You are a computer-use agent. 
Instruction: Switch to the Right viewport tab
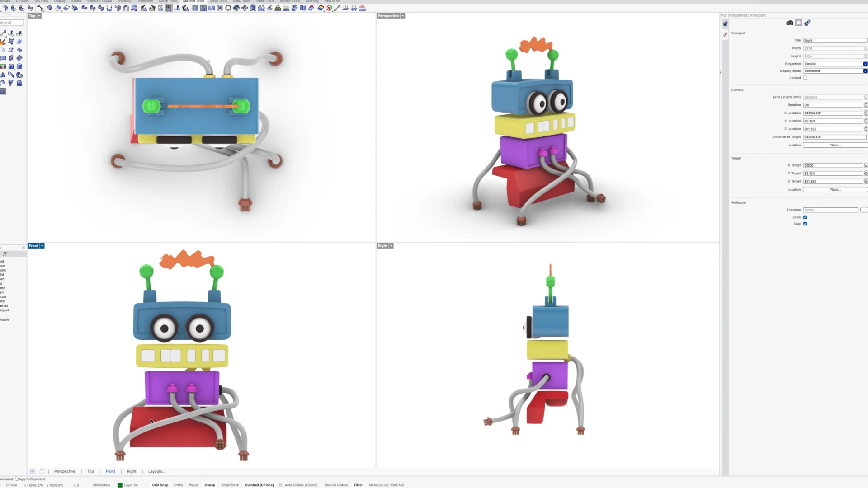(x=132, y=471)
